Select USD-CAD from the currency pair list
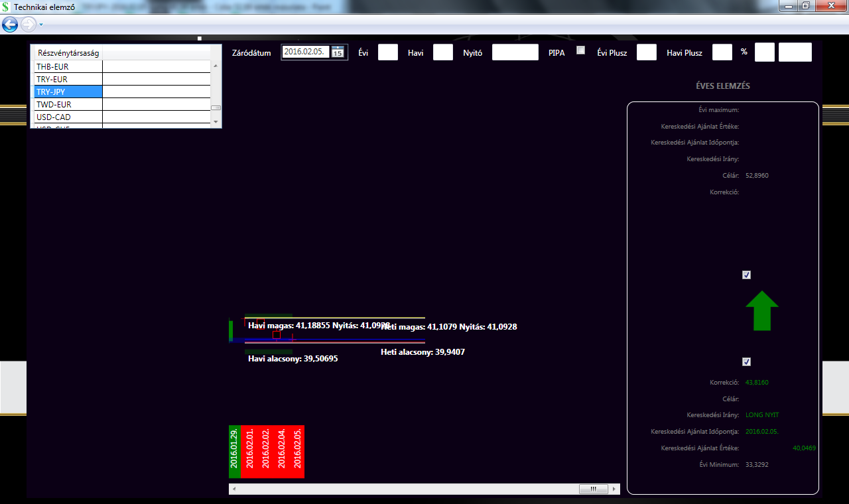The height and width of the screenshot is (504, 849). click(x=68, y=117)
